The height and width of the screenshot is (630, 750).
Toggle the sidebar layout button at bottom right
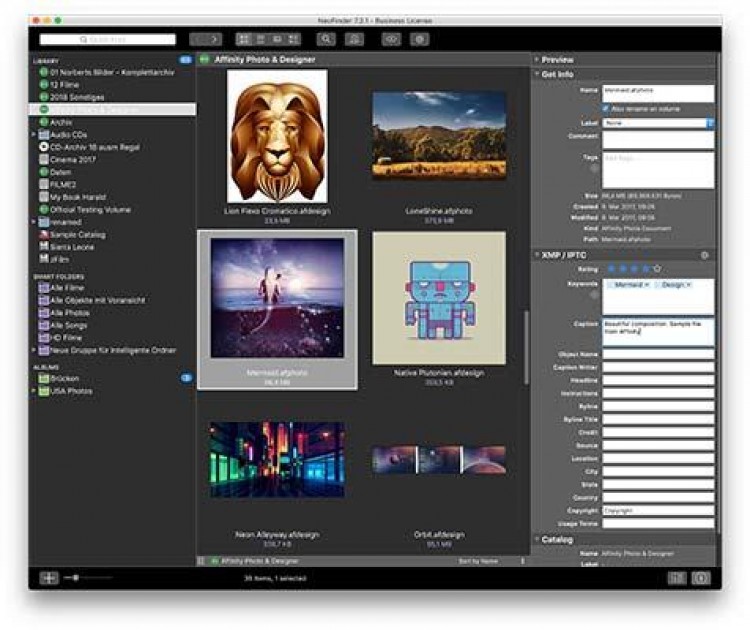tap(677, 578)
